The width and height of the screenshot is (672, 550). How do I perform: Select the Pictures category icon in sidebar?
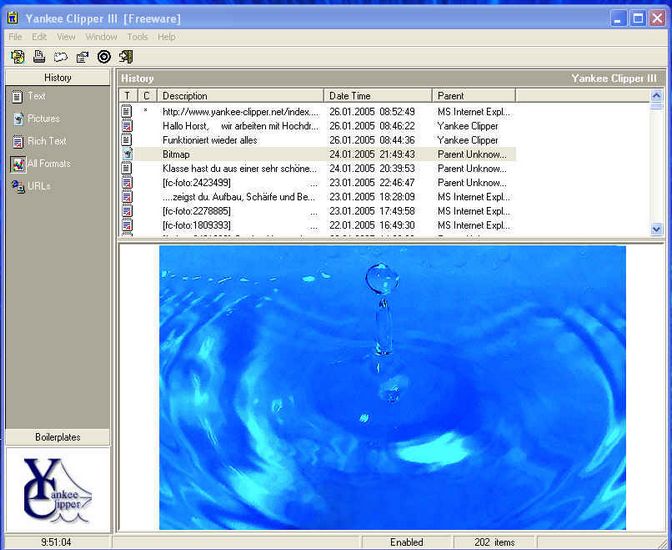[18, 119]
